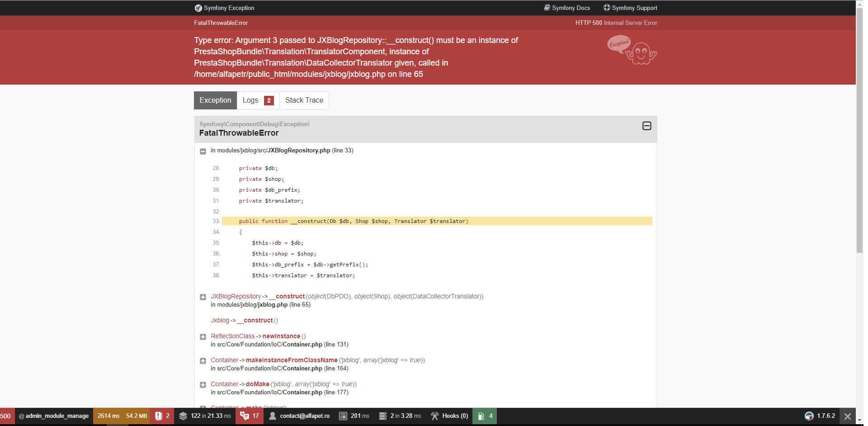Open the errors icon in debug toolbar
Image resolution: width=868 pixels, height=426 pixels.
(x=159, y=416)
